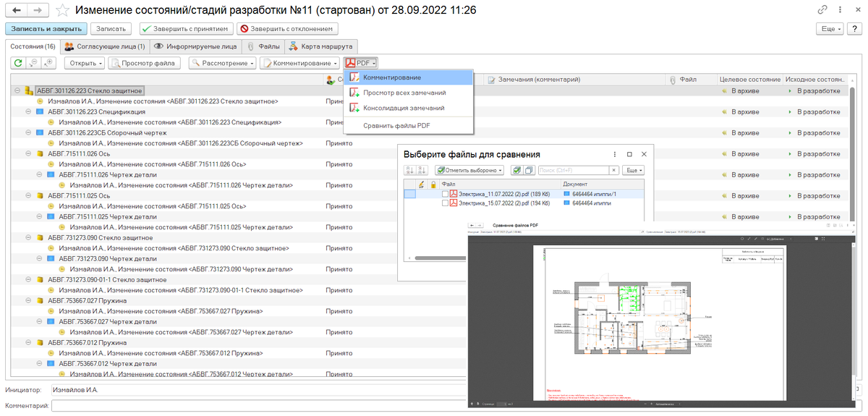
Task: Select row 'АБВГ.301126.223СБ Сборочный чертеж'
Action: (107, 133)
